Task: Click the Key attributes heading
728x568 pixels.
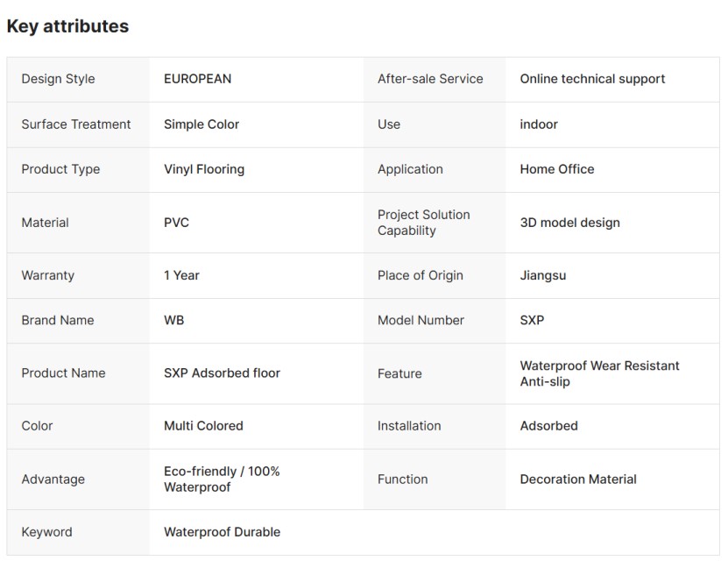Action: (x=67, y=26)
